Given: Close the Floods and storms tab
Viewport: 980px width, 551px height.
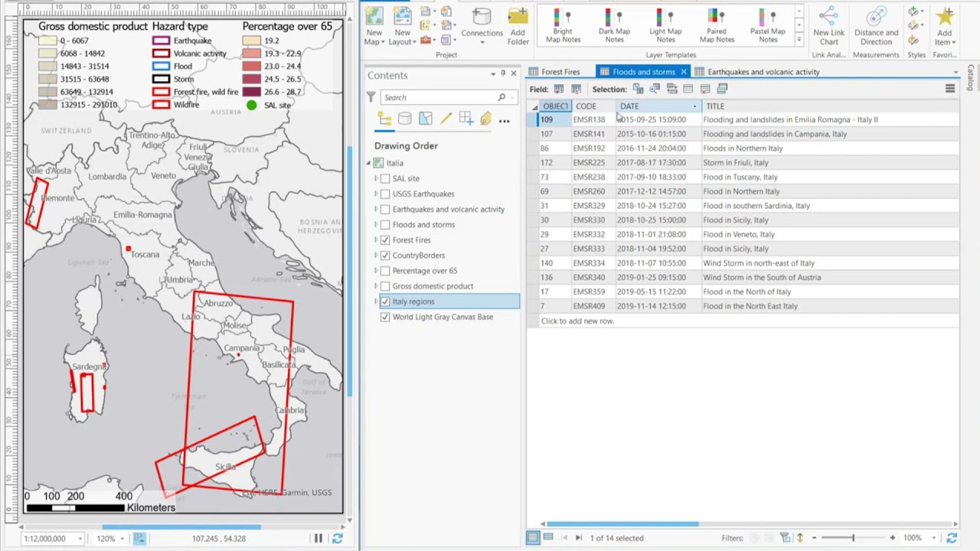Looking at the screenshot, I should (x=683, y=72).
